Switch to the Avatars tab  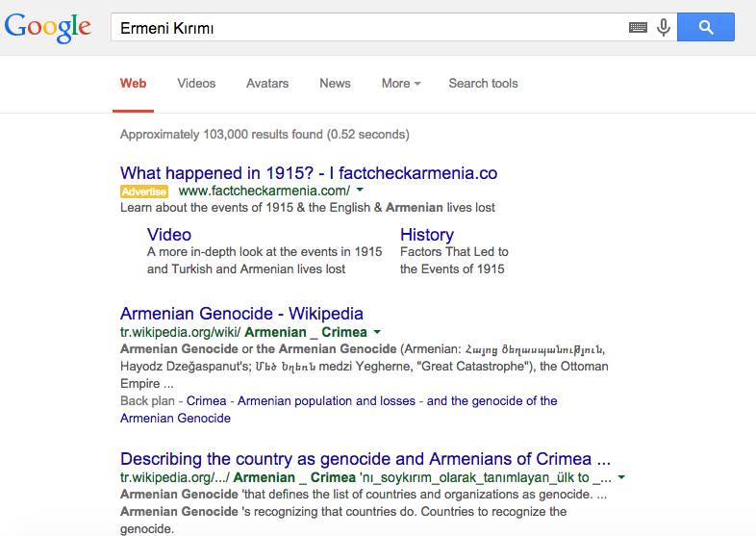coord(267,84)
